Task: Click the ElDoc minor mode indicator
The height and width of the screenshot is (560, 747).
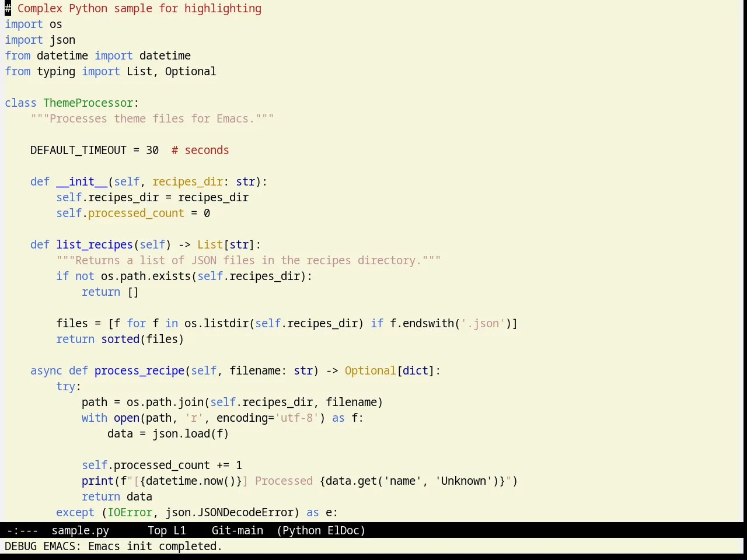Action: click(343, 530)
